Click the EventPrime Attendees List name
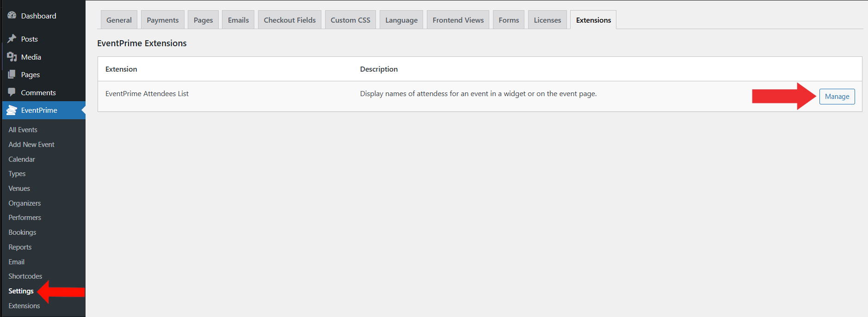This screenshot has width=868, height=317. click(147, 93)
